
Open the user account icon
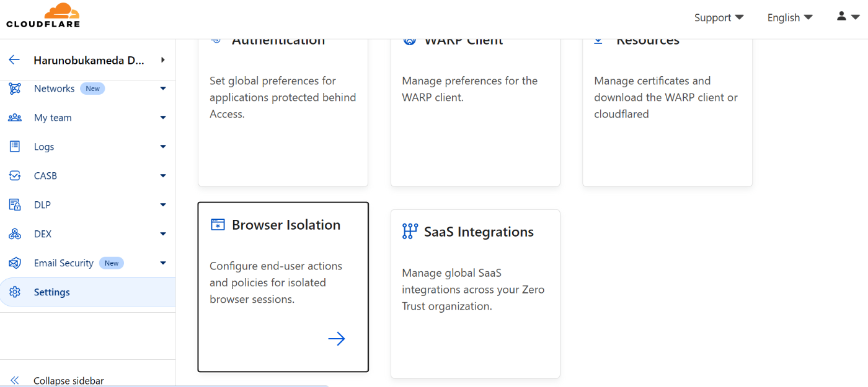[841, 17]
